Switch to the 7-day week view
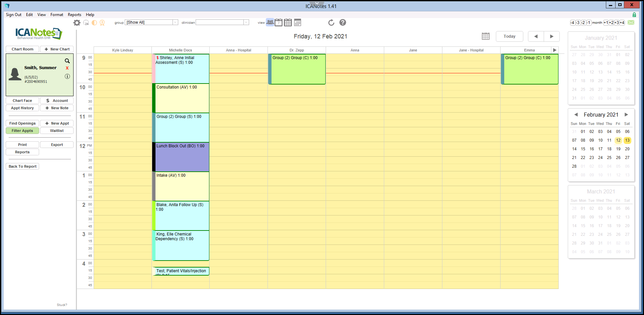The width and height of the screenshot is (644, 315). point(279,22)
